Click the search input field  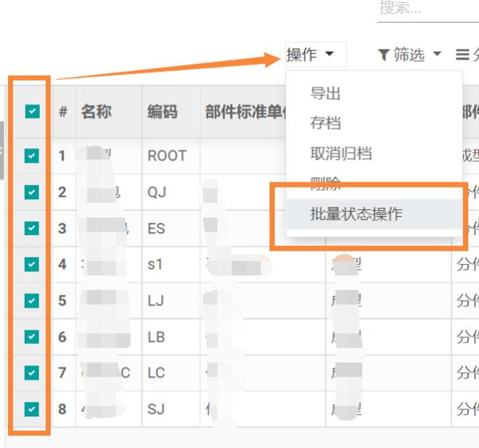pyautogui.click(x=425, y=9)
